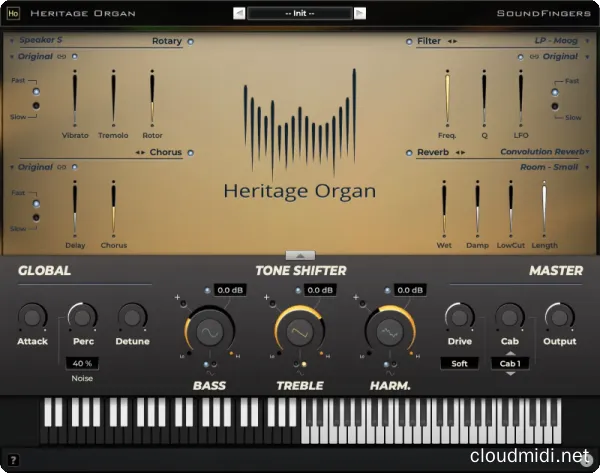Click the reverb Wet slider
The image size is (600, 473).
point(444,209)
